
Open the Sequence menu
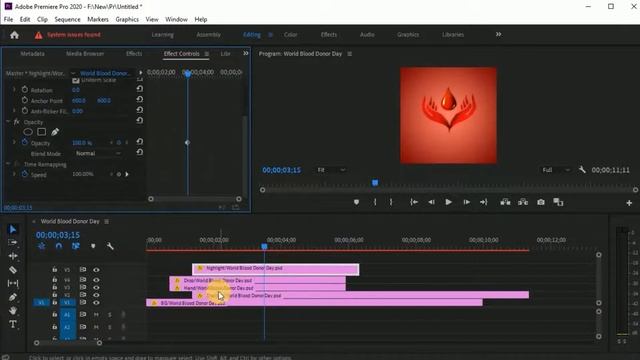(67, 19)
